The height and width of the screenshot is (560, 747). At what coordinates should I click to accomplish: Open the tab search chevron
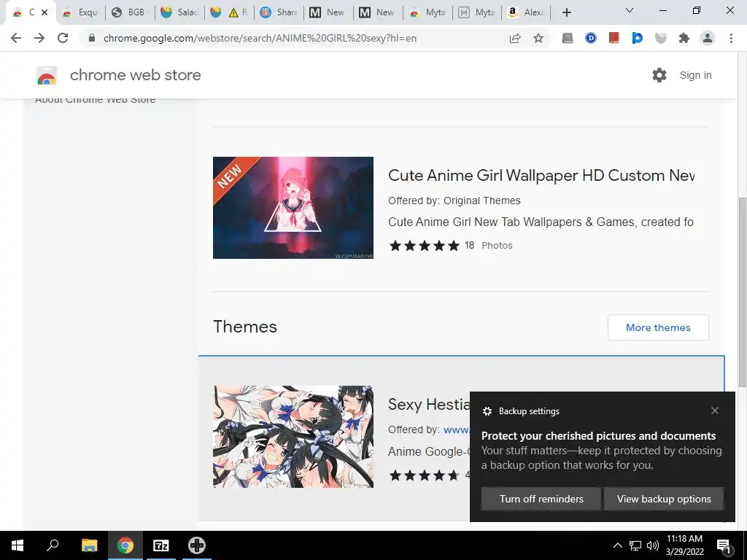coord(630,10)
